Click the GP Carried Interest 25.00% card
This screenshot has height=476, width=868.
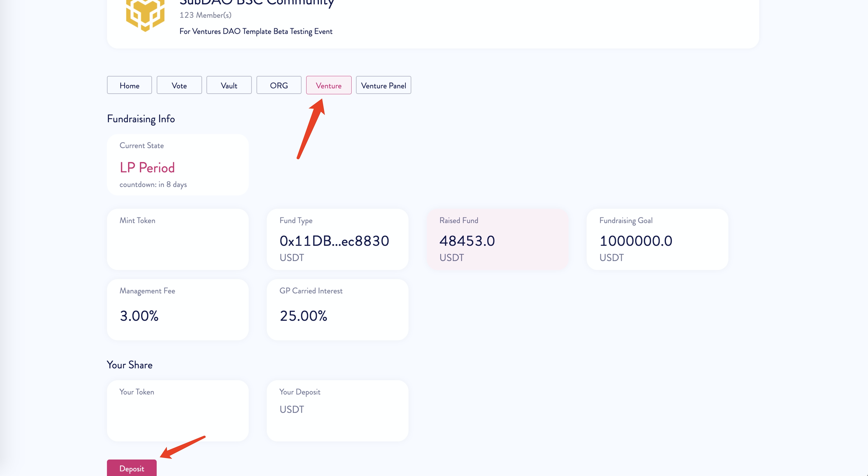click(x=337, y=310)
